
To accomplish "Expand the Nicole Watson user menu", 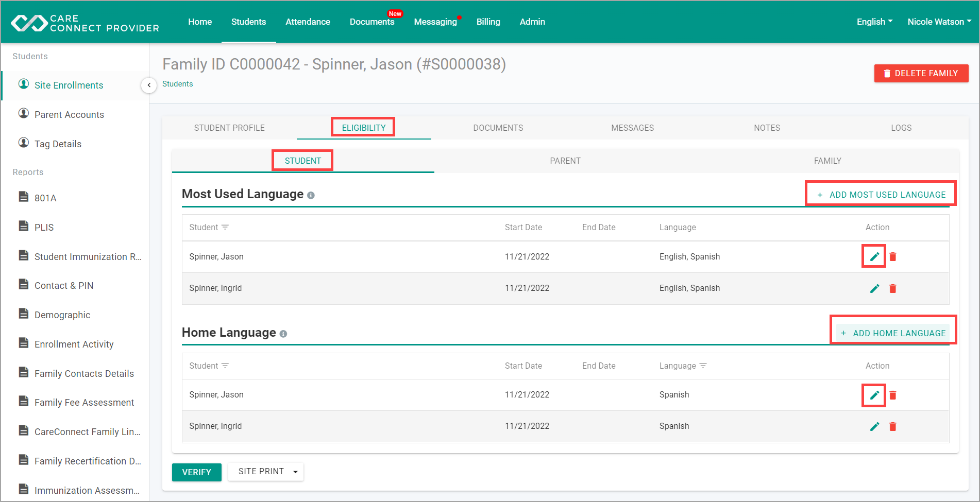I will click(939, 22).
